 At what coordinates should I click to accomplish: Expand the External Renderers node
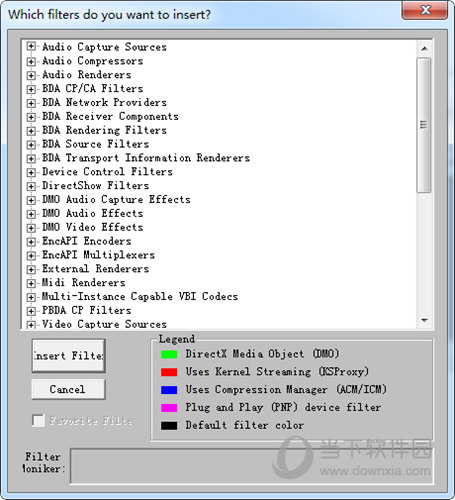[x=31, y=269]
